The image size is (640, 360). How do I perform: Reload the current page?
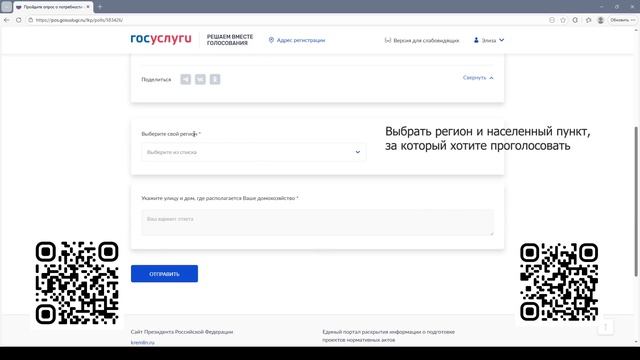[x=18, y=20]
